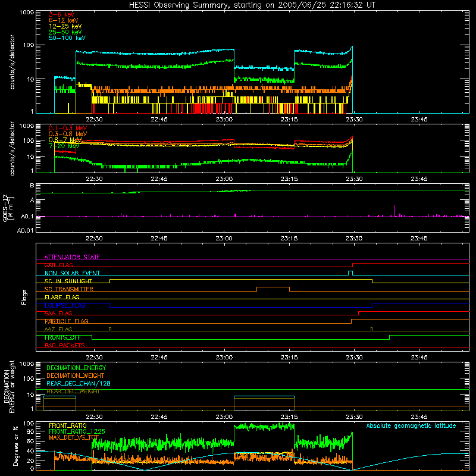
Task: Select the BAD_PACKETS flag label
Action: pyautogui.click(x=65, y=345)
